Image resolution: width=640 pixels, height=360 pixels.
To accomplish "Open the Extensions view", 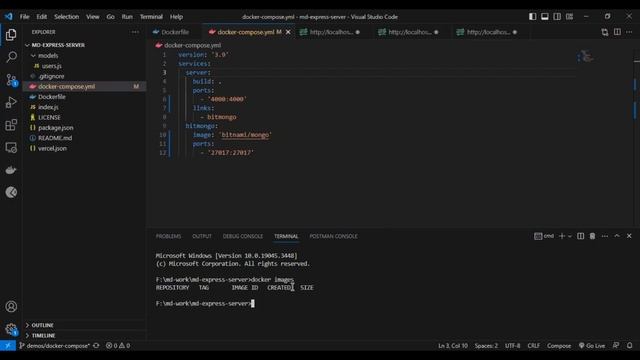I will tap(11, 125).
